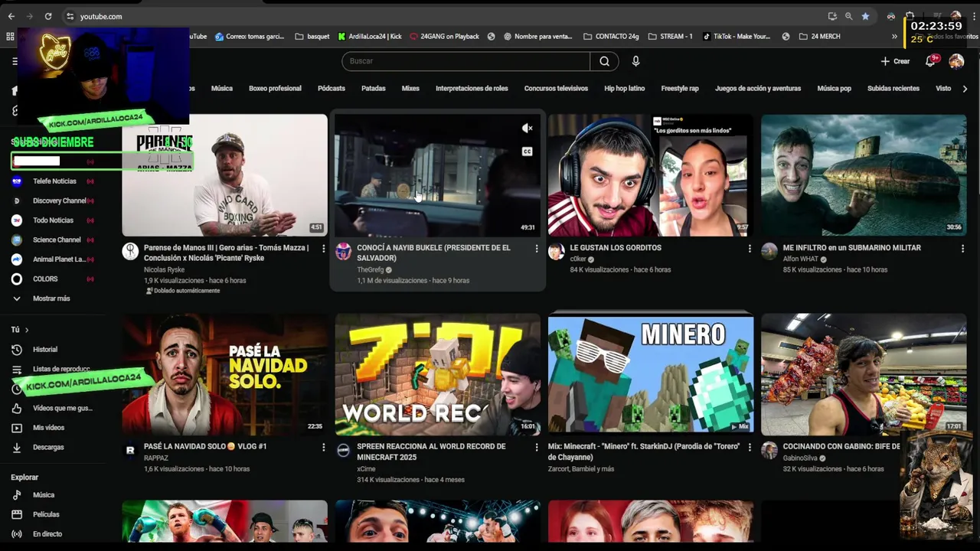Open Le gustan los gorditos thumbnail
980x551 pixels.
click(x=651, y=175)
